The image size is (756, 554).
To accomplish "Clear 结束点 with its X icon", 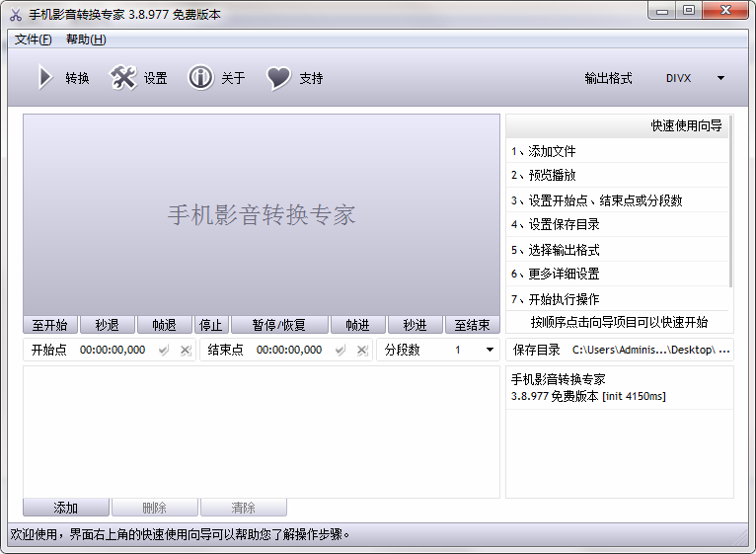I will point(362,351).
